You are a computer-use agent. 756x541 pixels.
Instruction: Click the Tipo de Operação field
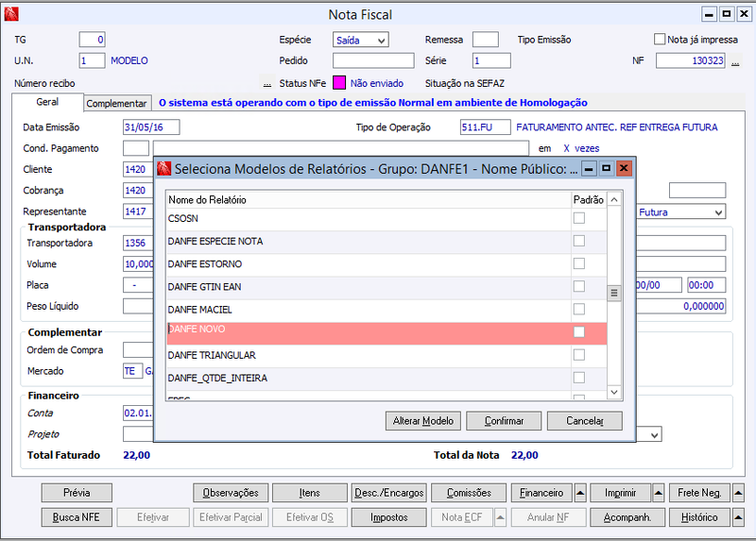click(485, 127)
